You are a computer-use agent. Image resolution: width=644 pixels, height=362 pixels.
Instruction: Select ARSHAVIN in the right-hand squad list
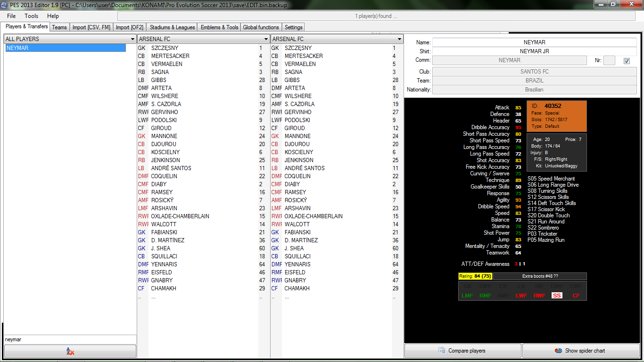[x=337, y=208]
